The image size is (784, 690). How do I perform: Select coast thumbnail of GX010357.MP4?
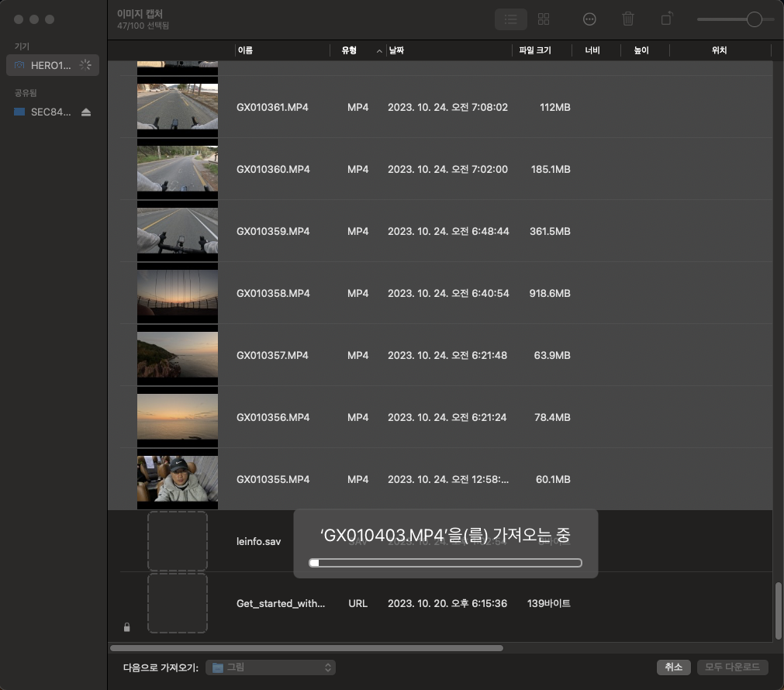(178, 355)
